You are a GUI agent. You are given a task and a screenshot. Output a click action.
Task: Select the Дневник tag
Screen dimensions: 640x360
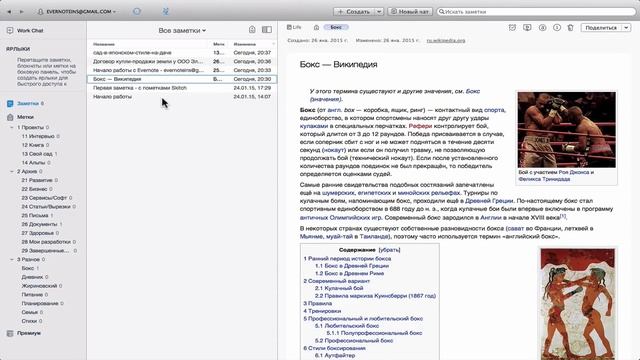pyautogui.click(x=32, y=277)
